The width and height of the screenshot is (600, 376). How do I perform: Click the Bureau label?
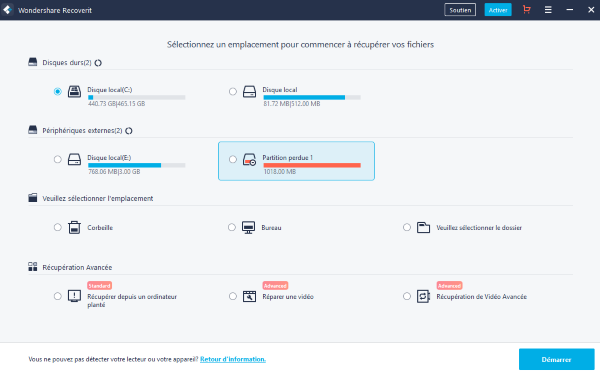coord(271,228)
